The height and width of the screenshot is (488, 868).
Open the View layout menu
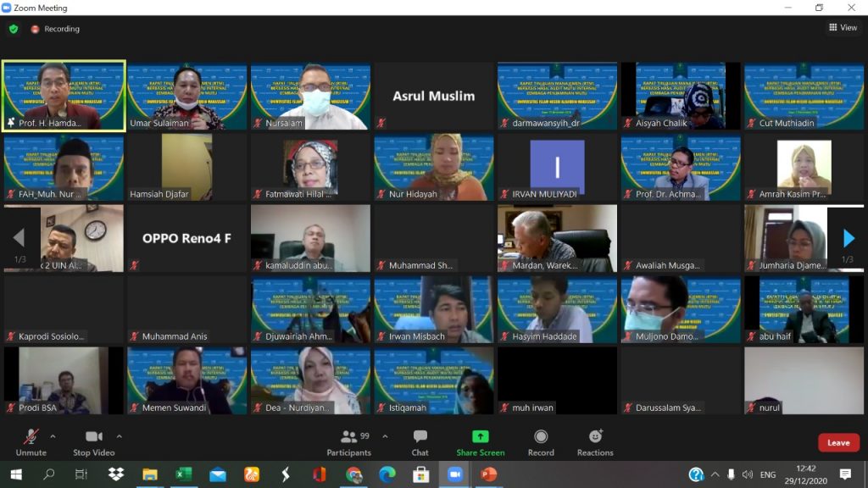843,27
